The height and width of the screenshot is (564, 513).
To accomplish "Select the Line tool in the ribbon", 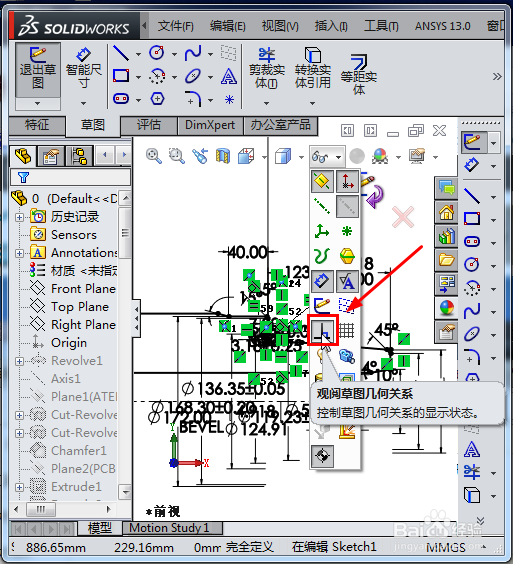I will point(121,54).
